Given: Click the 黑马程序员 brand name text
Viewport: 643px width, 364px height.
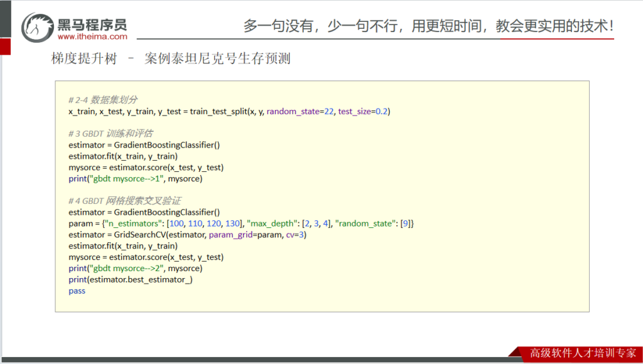Looking at the screenshot, I should coord(92,24).
